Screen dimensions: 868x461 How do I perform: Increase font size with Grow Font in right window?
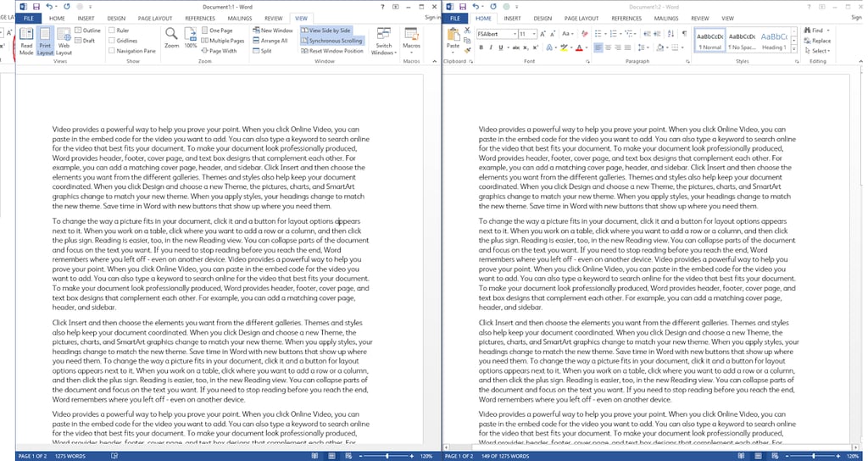point(542,34)
